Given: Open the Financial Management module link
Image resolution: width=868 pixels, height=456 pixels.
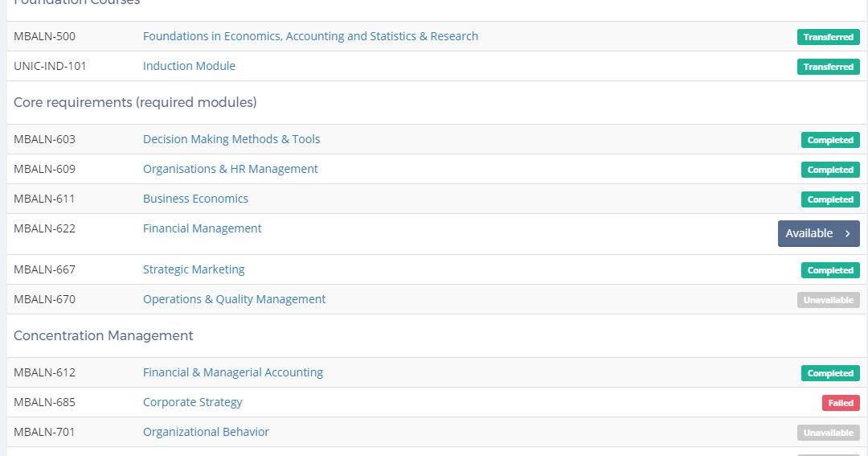Looking at the screenshot, I should 202,228.
